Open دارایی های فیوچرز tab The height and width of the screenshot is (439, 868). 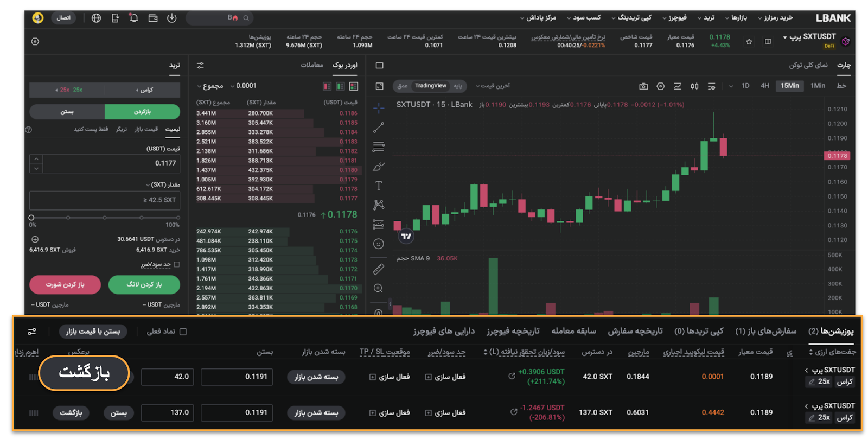tap(444, 331)
